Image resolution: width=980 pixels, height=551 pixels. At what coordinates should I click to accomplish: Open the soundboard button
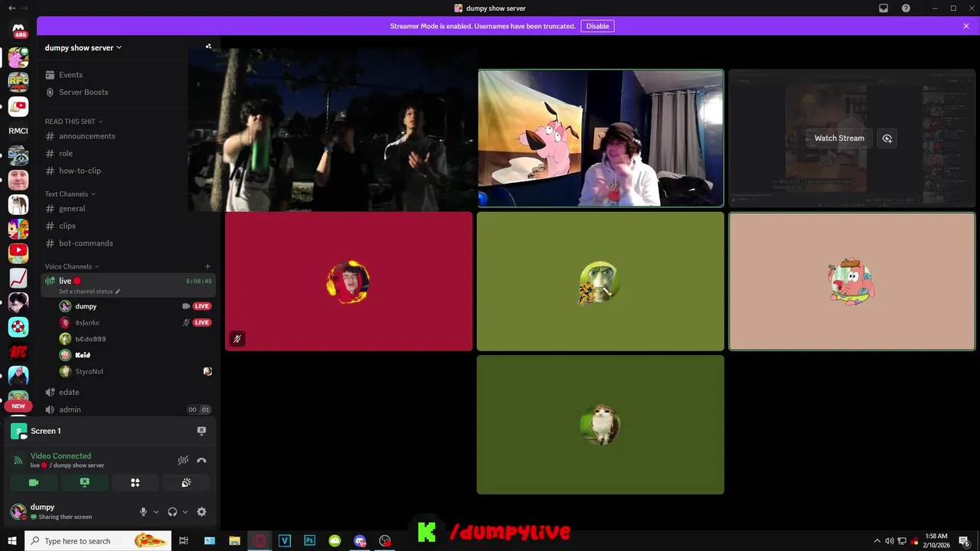click(186, 483)
